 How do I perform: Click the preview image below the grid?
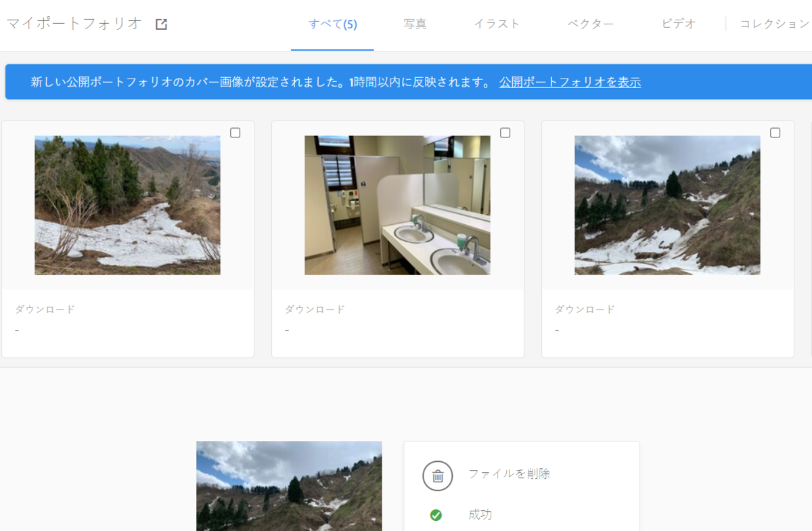click(x=289, y=486)
